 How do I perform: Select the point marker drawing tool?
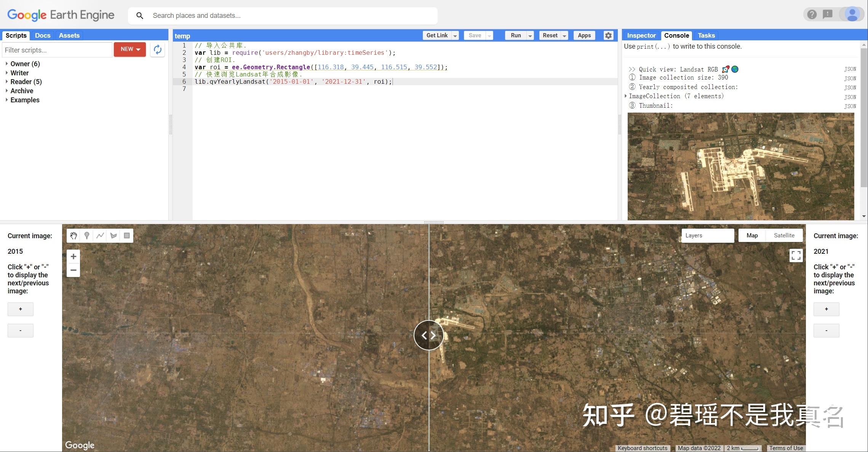(86, 235)
